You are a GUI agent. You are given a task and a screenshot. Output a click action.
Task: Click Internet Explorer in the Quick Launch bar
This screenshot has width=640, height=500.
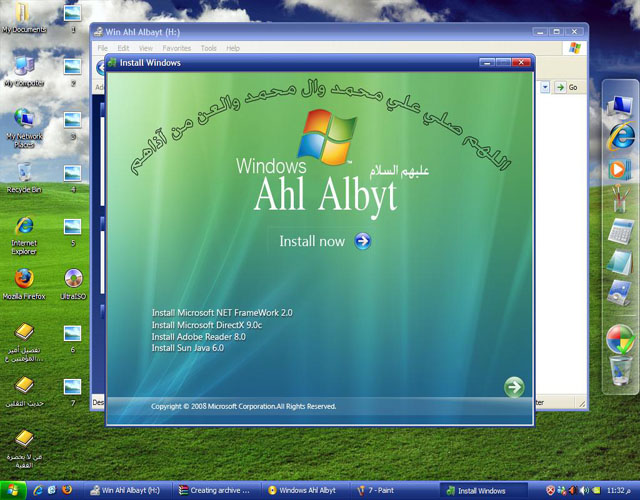(38, 490)
